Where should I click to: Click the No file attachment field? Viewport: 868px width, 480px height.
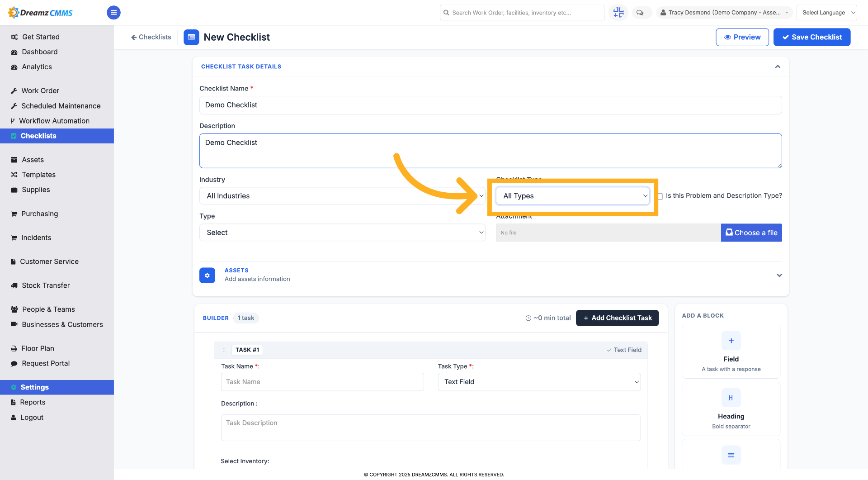pos(608,233)
